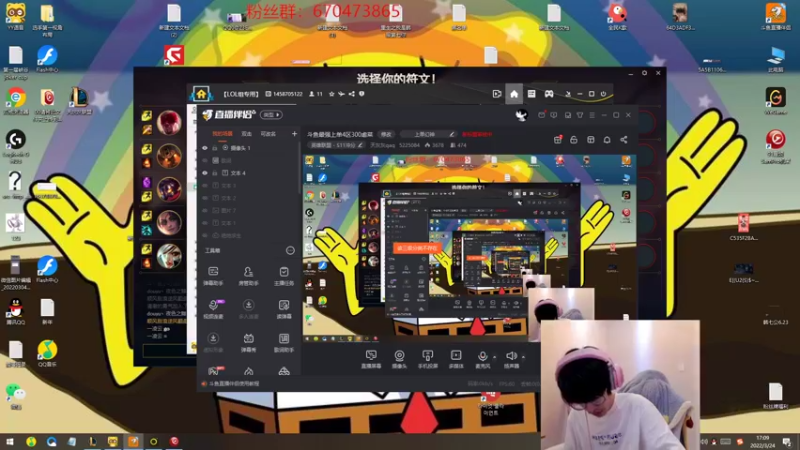Open the 主播任务 tool icon
This screenshot has width=800, height=450.
click(x=284, y=276)
